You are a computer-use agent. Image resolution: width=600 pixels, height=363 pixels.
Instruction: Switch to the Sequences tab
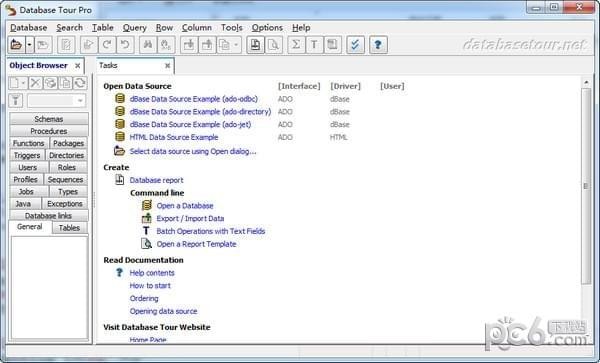[x=65, y=179]
